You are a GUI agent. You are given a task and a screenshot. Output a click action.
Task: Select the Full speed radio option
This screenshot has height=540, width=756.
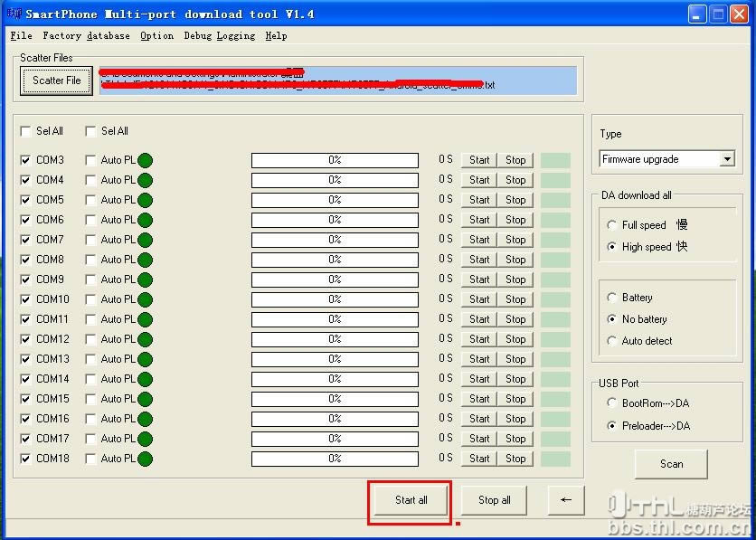612,225
